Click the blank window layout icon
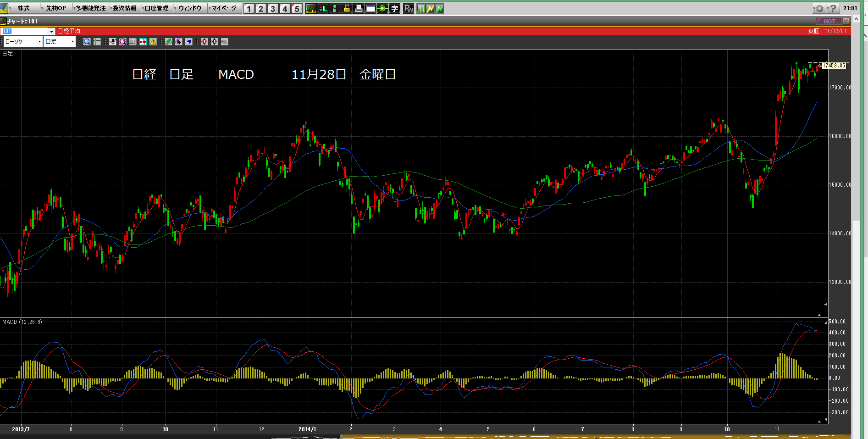The image size is (868, 439). [370, 8]
